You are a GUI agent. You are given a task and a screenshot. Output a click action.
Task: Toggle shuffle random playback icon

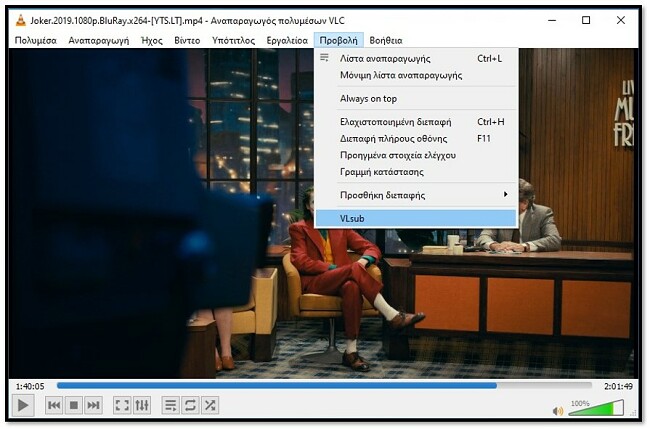tap(210, 405)
